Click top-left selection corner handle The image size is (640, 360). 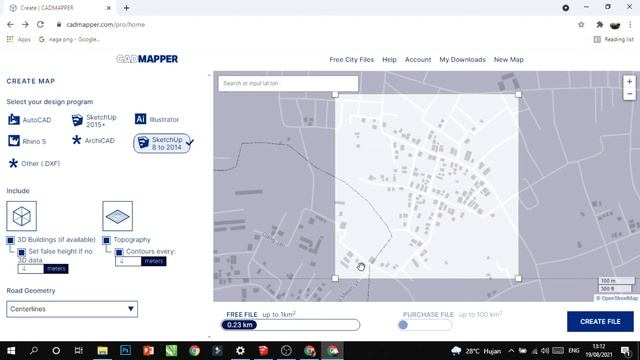coord(335,95)
